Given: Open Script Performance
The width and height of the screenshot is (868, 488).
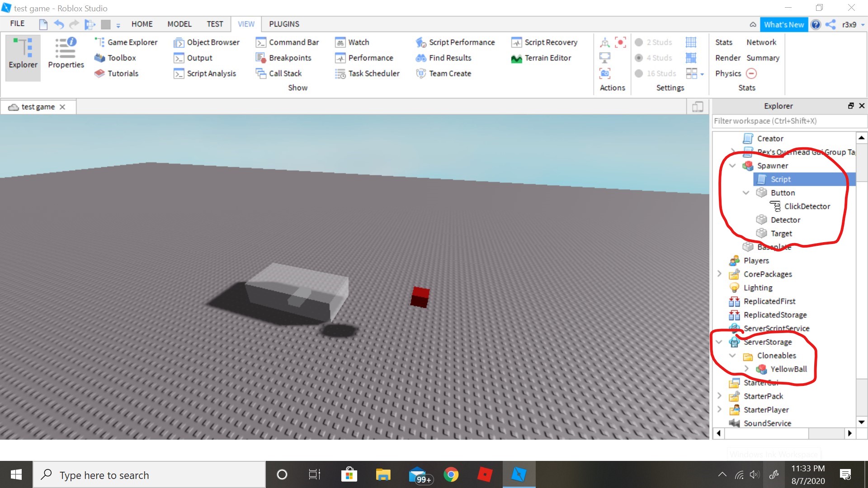Looking at the screenshot, I should [x=455, y=42].
